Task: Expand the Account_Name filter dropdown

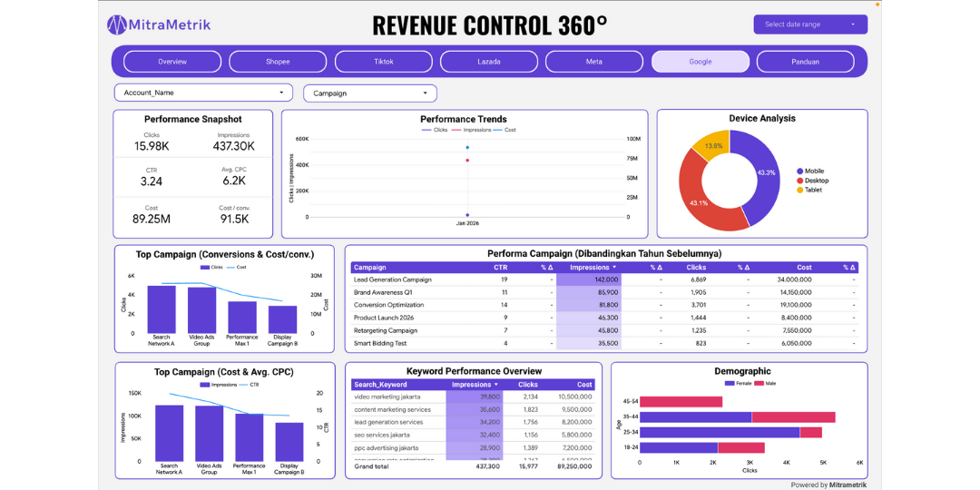Action: click(x=203, y=93)
